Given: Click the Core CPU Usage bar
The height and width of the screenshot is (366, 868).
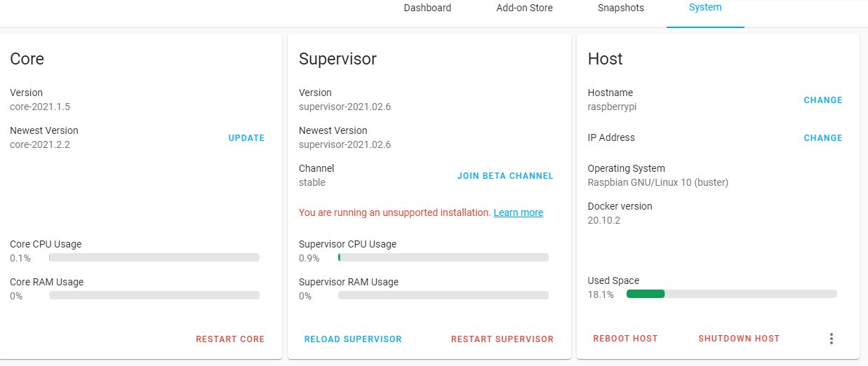Looking at the screenshot, I should point(154,257).
